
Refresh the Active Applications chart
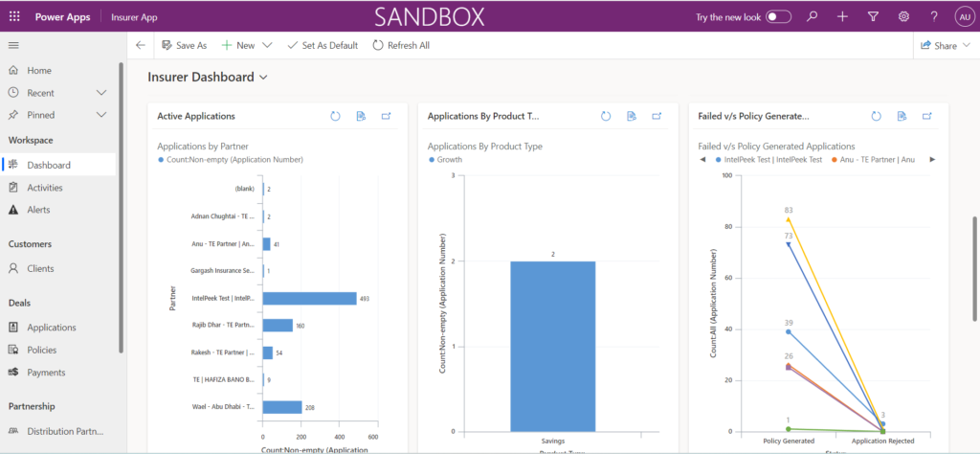[x=335, y=116]
